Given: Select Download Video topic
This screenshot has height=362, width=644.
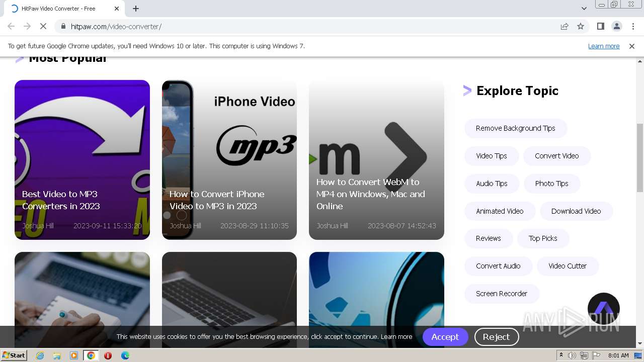Looking at the screenshot, I should pyautogui.click(x=576, y=211).
